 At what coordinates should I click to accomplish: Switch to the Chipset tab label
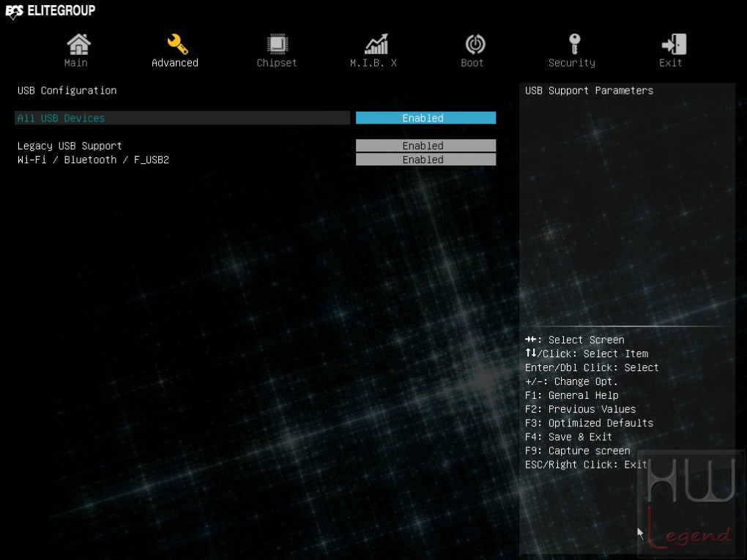[x=277, y=63]
